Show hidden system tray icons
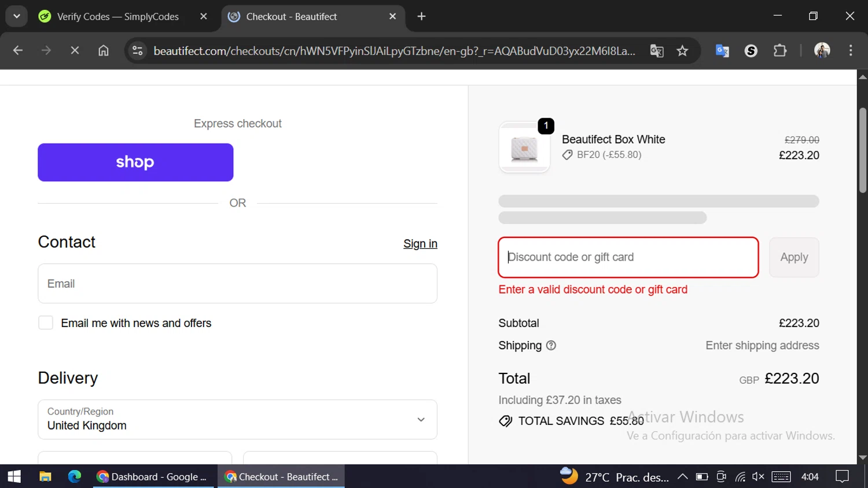868x488 pixels. (x=682, y=476)
